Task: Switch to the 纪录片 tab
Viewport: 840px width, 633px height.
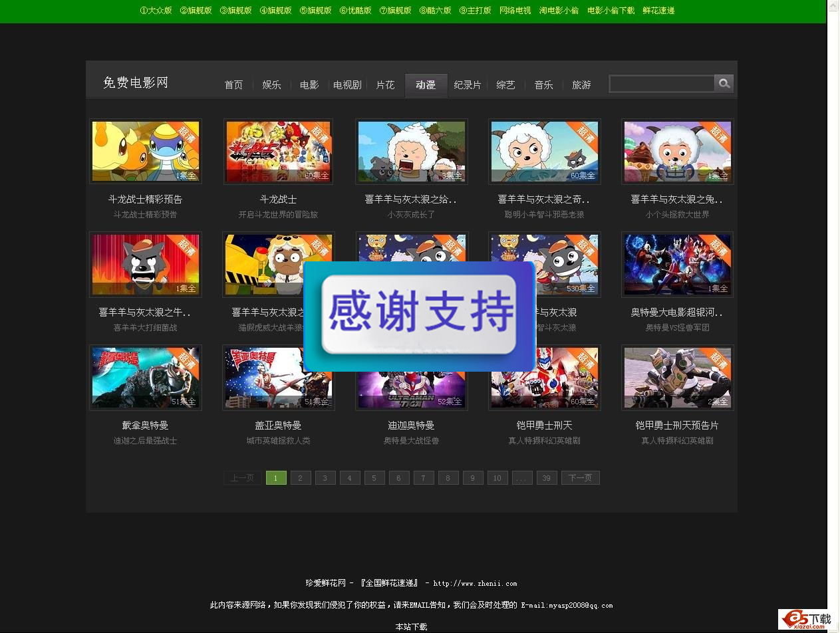Action: (x=468, y=85)
